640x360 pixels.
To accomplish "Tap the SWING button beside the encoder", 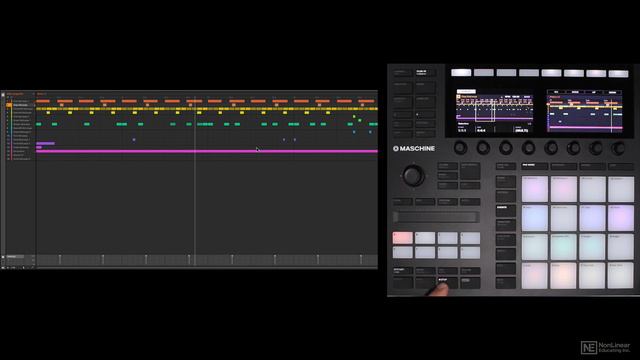I will coord(447,176).
